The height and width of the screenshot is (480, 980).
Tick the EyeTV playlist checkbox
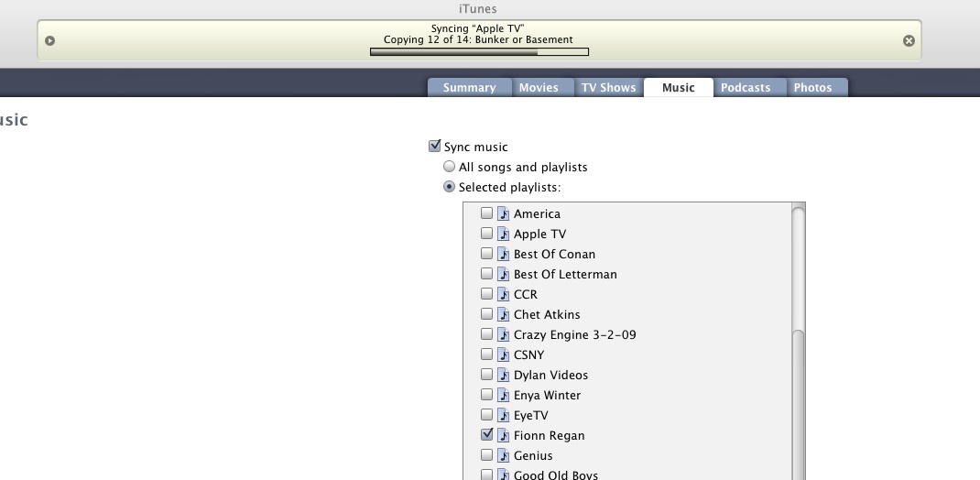[486, 414]
